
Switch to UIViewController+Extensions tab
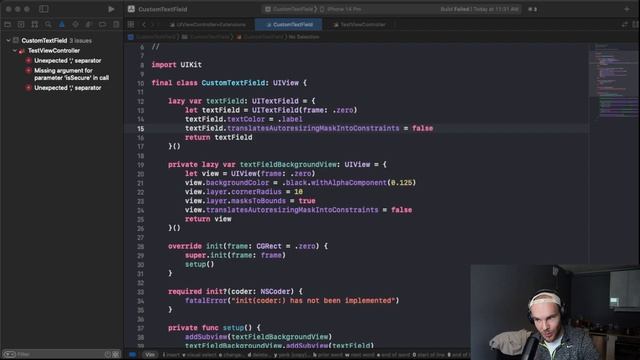point(208,24)
